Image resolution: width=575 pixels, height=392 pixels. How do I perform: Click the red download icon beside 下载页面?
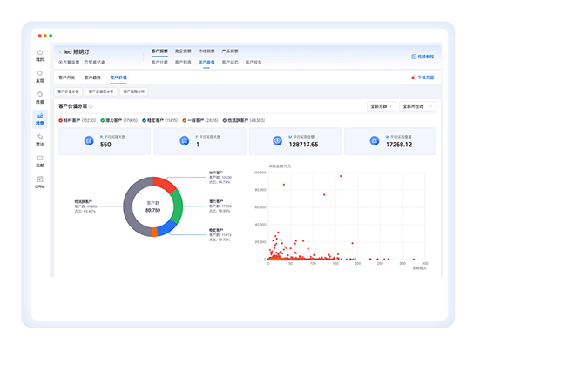(x=413, y=78)
